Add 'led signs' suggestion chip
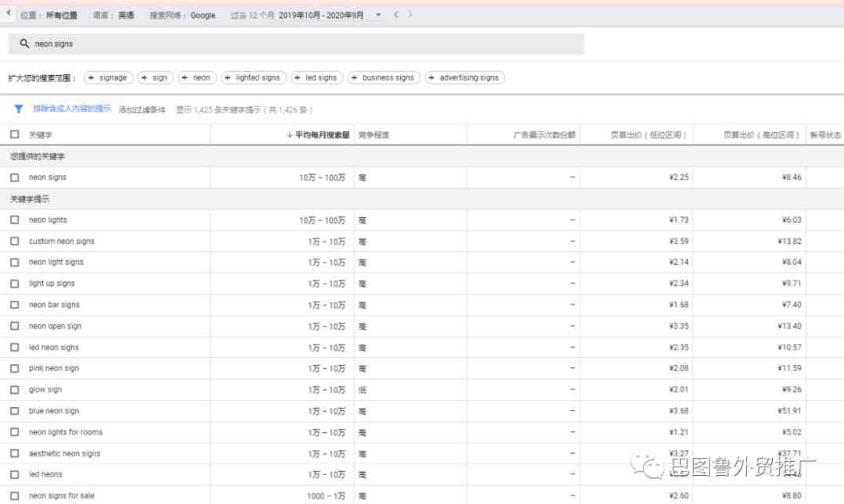The width and height of the screenshot is (844, 504). [316, 77]
